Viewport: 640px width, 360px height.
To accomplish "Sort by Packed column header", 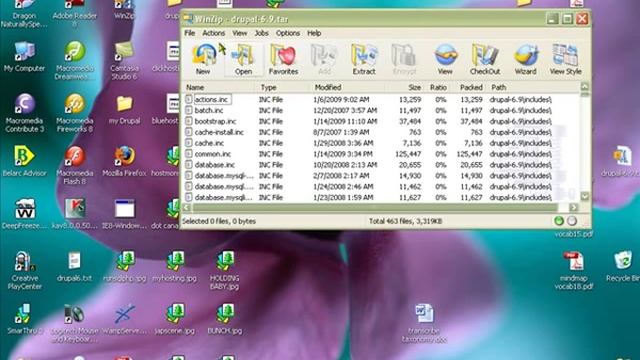I will point(469,87).
